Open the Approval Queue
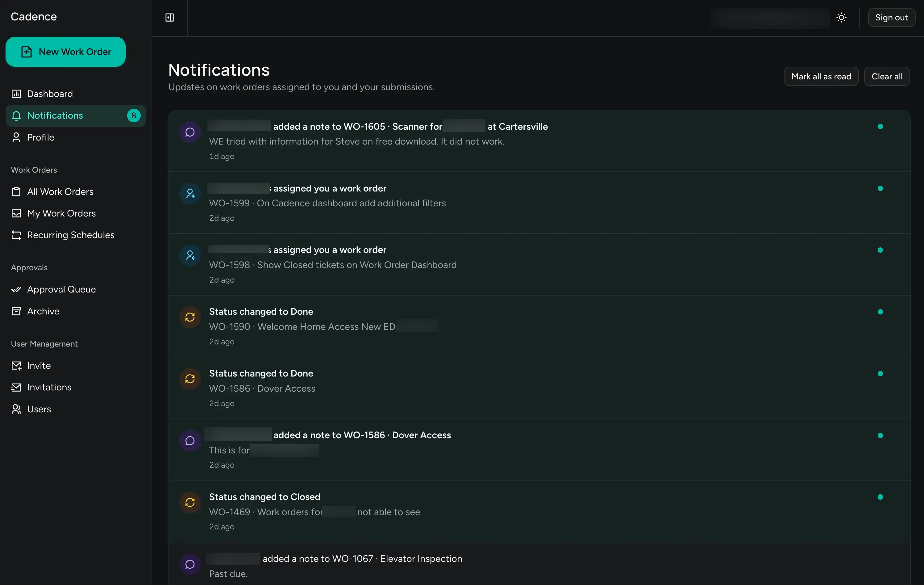 [76, 289]
